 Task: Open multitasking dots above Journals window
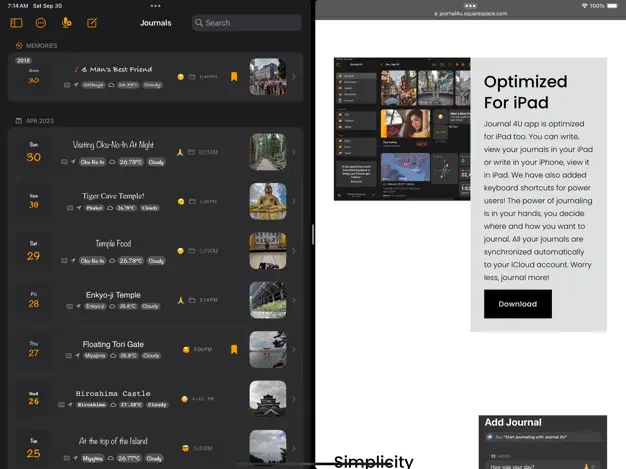click(156, 5)
